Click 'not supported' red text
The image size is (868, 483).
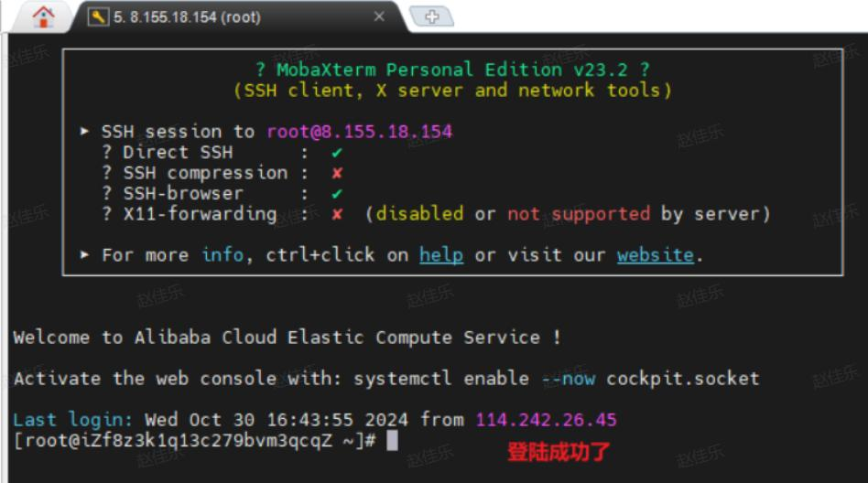pos(579,213)
